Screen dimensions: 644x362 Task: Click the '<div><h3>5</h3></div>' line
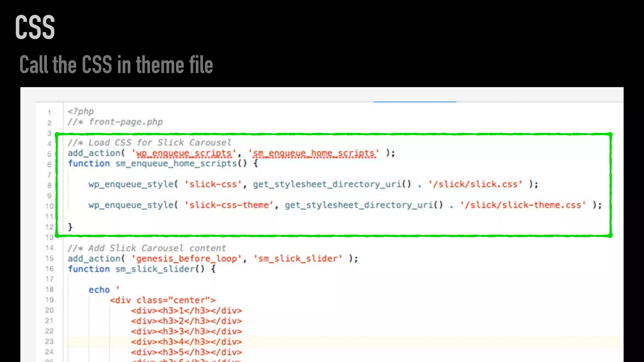tap(187, 352)
